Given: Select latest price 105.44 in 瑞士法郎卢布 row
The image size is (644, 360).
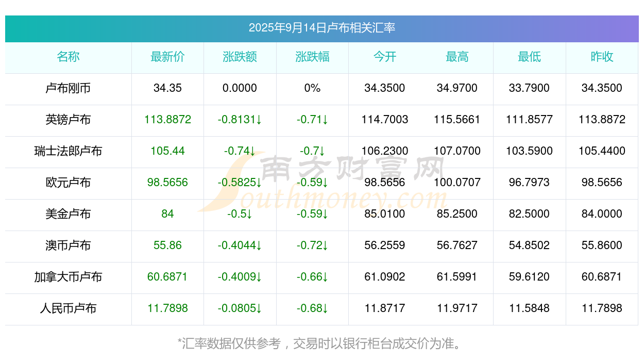Looking at the screenshot, I should (x=167, y=151).
